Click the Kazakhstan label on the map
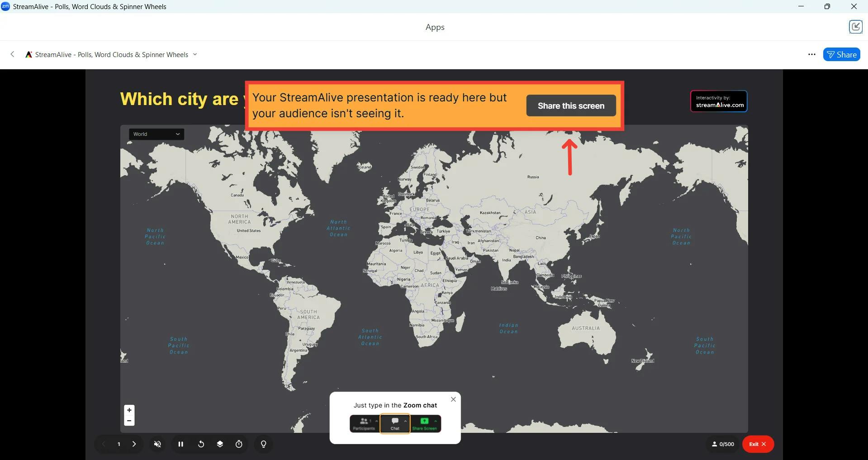Screen dimensions: 868x460 click(x=490, y=213)
